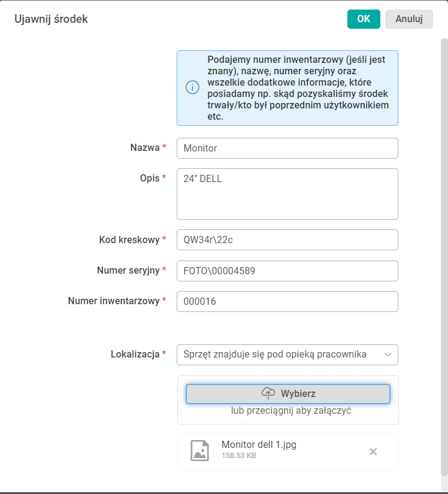448x494 pixels.
Task: Remove the Monitor dell 1.jpg attachment
Action: click(x=373, y=451)
